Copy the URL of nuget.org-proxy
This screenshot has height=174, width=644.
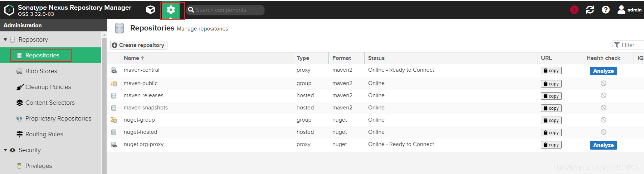point(551,145)
